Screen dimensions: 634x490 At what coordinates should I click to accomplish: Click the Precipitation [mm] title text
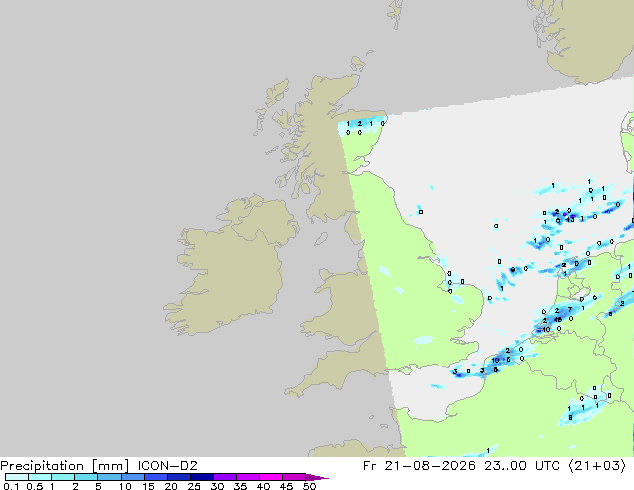65,466
